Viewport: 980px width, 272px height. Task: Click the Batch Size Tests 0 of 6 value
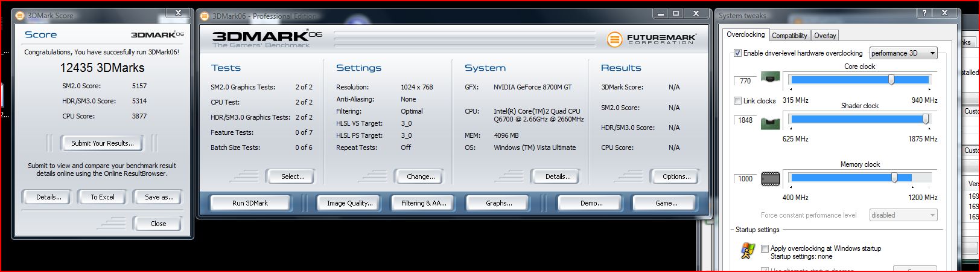(304, 148)
